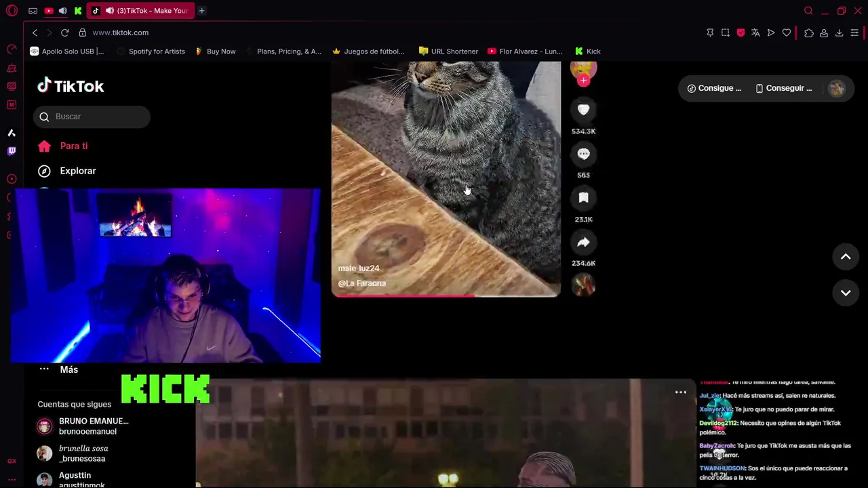Image resolution: width=868 pixels, height=488 pixels.
Task: Click the Consigue monedas button
Action: [714, 88]
